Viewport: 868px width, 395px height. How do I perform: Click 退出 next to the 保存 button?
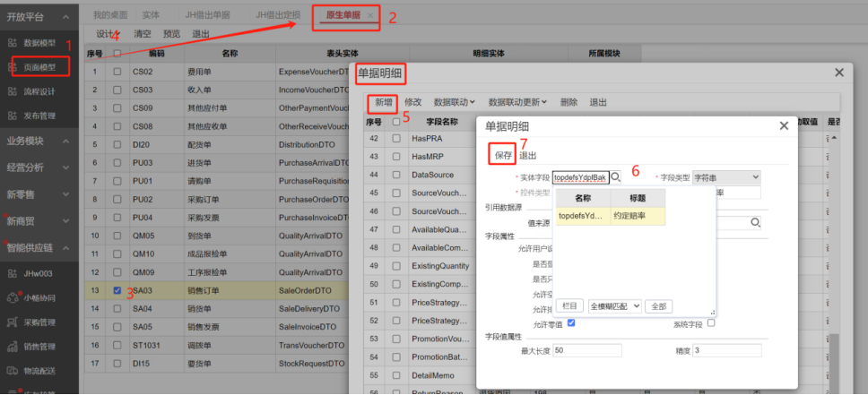[527, 156]
